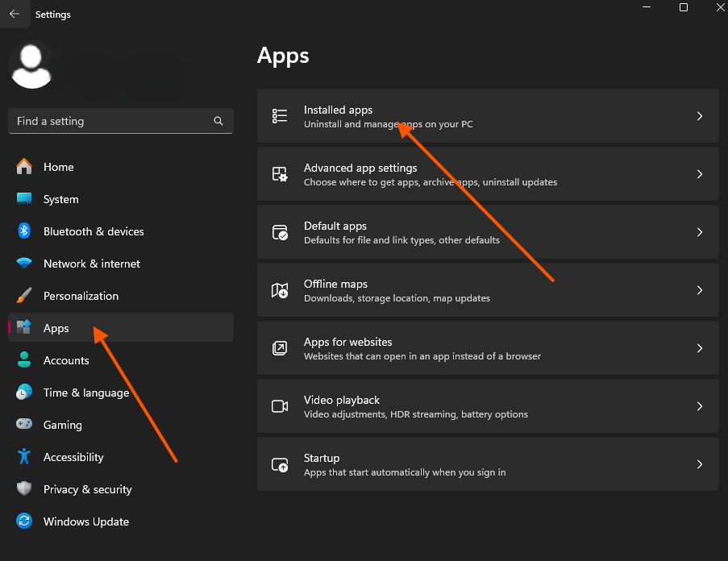Click the Personalization paintbrush icon
Image resolution: width=728 pixels, height=561 pixels.
point(24,295)
